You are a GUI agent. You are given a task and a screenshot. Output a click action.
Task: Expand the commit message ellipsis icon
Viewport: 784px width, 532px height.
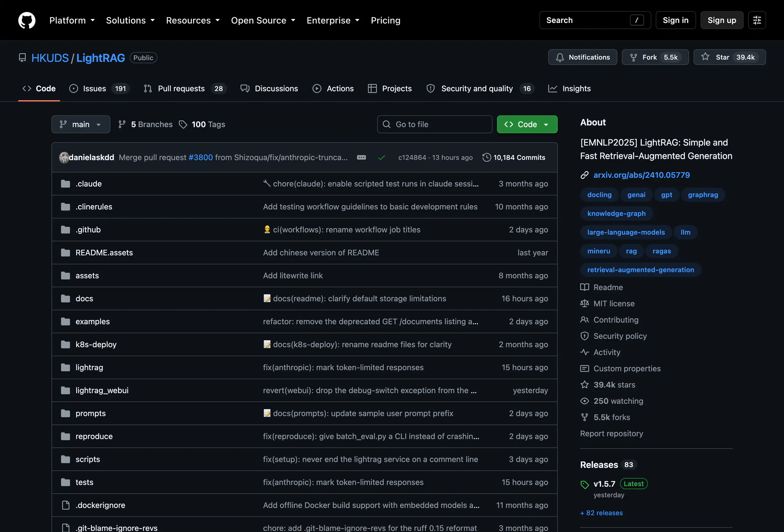pos(361,157)
